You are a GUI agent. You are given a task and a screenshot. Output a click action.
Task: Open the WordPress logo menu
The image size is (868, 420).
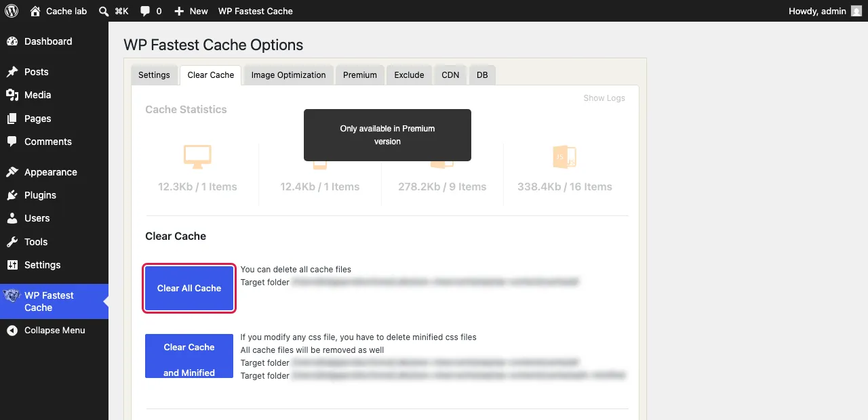(12, 11)
